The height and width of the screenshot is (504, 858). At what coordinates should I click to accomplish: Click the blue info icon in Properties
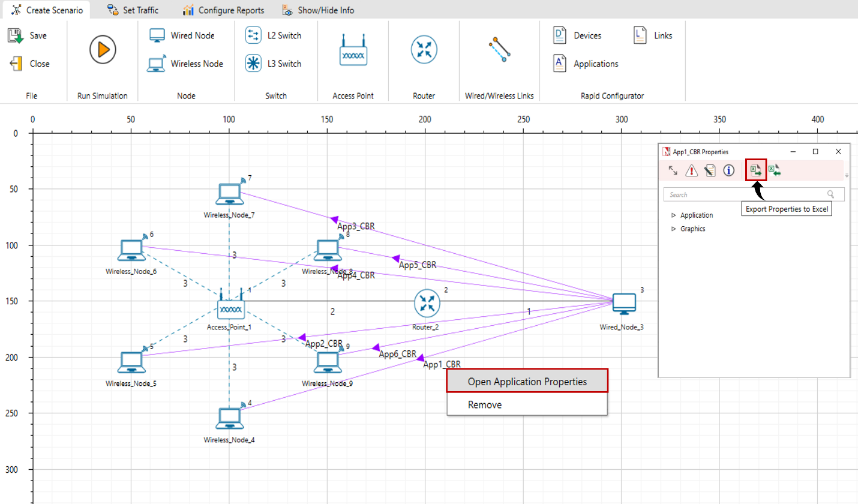[729, 171]
